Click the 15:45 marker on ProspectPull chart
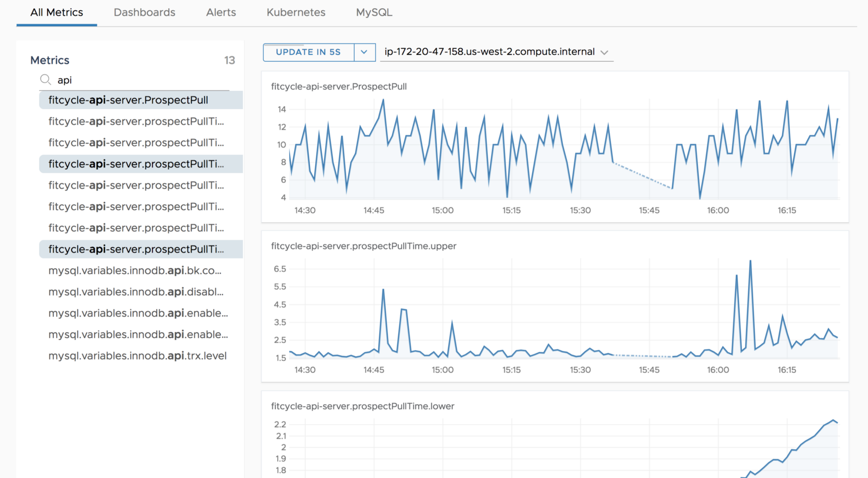 pos(649,210)
